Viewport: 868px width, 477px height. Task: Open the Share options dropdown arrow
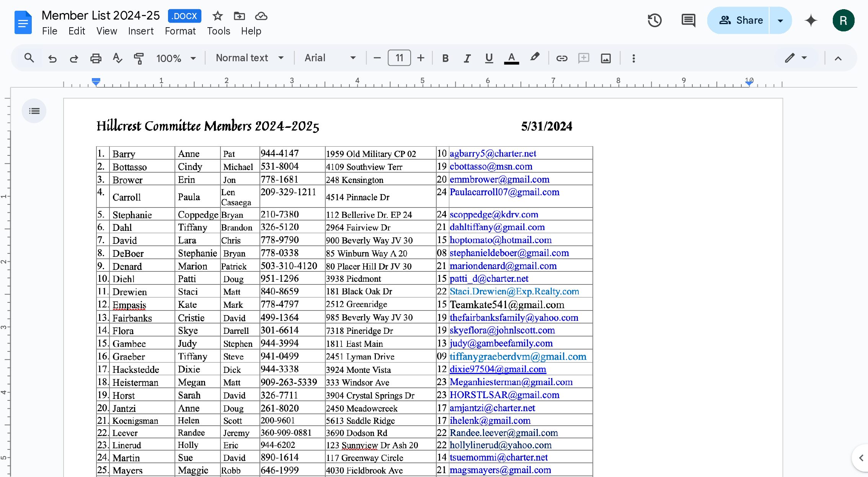click(x=780, y=20)
